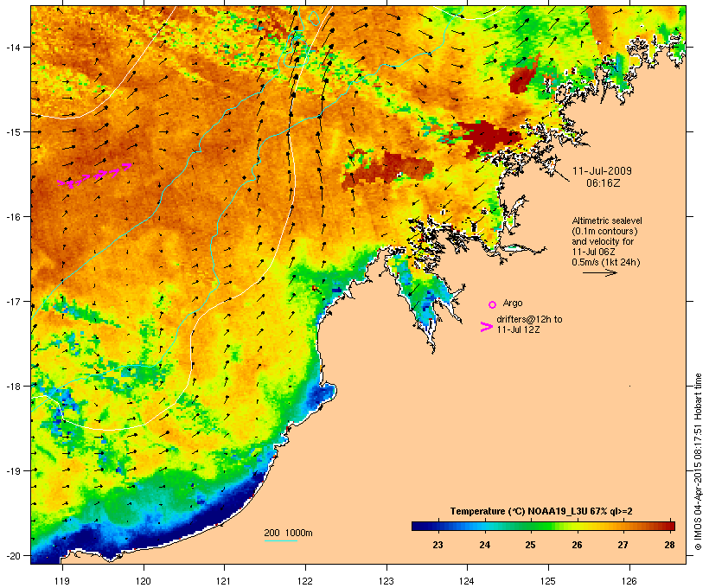709x588 pixels.
Task: Click the 'Temperature (°C) NOAA19_L3U 67% ql>=2' title
Action: tap(541, 511)
